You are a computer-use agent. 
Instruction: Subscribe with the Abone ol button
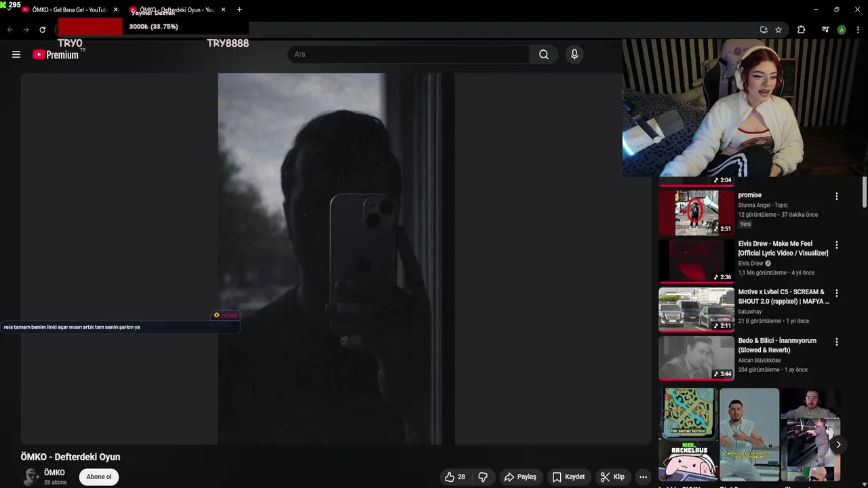coord(99,476)
